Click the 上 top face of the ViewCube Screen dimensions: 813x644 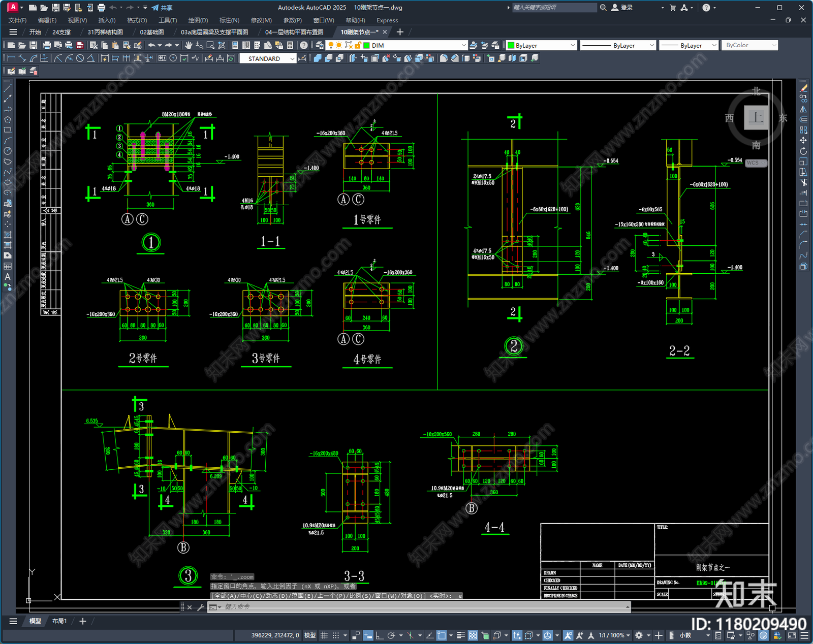(x=756, y=118)
